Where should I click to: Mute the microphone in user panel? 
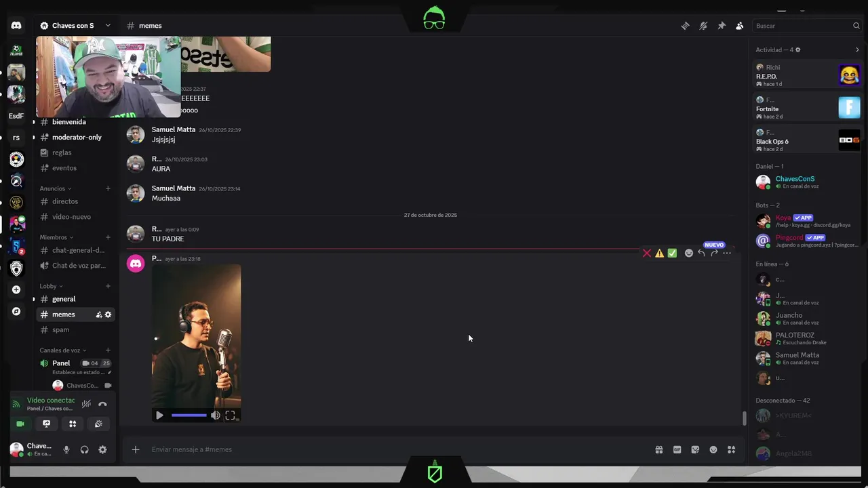click(66, 449)
